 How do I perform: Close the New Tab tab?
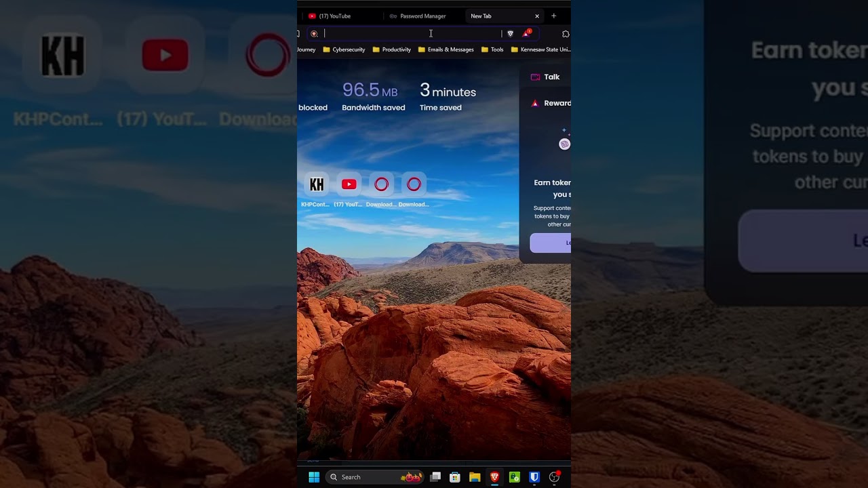537,16
